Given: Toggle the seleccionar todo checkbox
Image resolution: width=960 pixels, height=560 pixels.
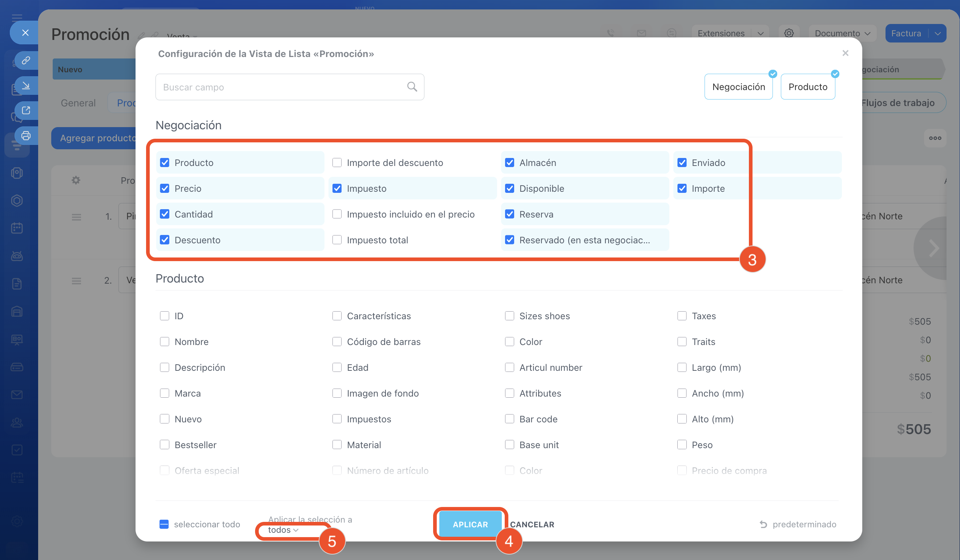Looking at the screenshot, I should click(164, 524).
